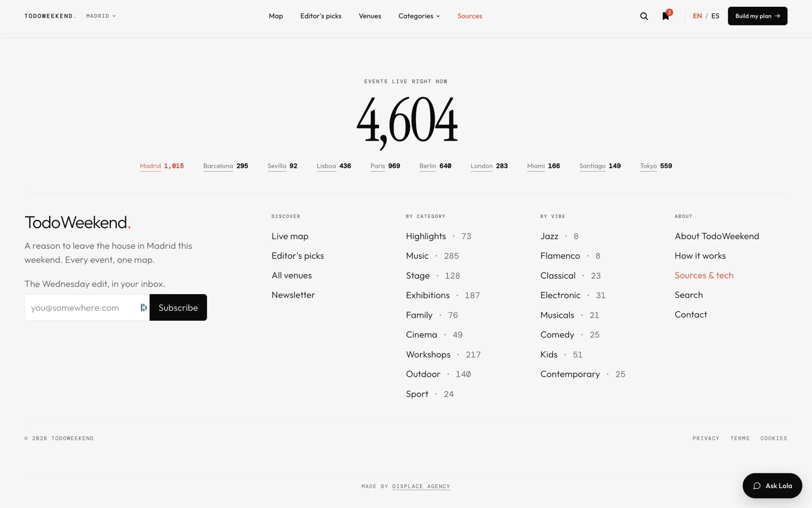Open the search magnifier icon

click(x=644, y=16)
